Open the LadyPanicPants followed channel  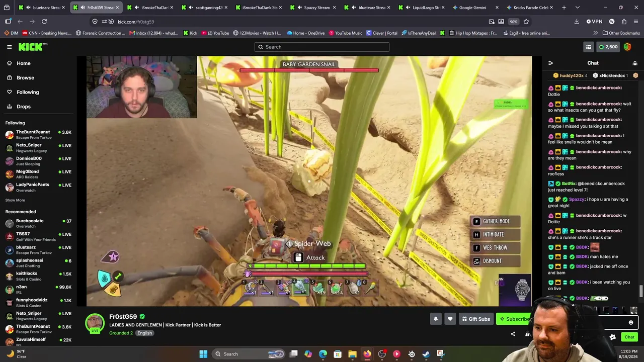point(38,187)
